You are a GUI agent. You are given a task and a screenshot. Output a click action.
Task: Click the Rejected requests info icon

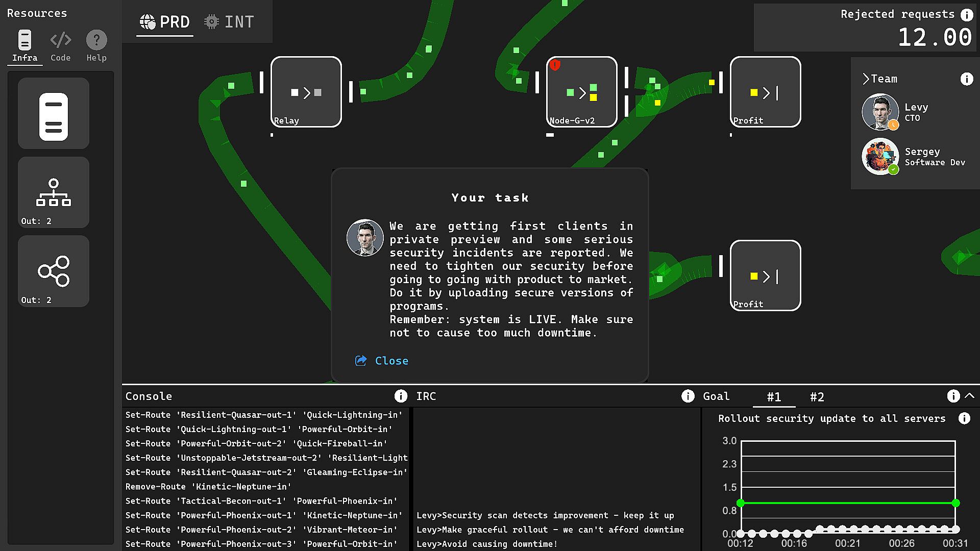[x=967, y=15]
